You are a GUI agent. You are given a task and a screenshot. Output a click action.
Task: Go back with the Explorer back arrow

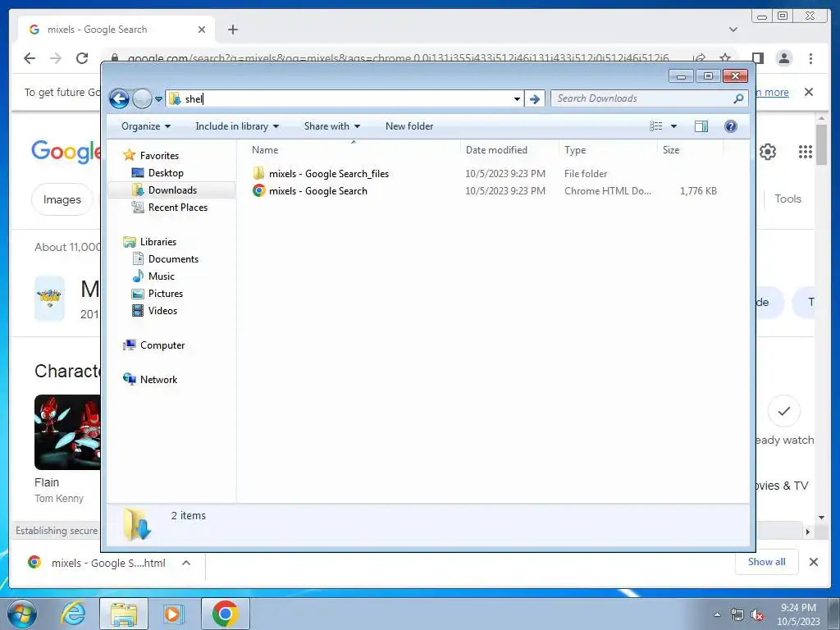click(x=119, y=98)
